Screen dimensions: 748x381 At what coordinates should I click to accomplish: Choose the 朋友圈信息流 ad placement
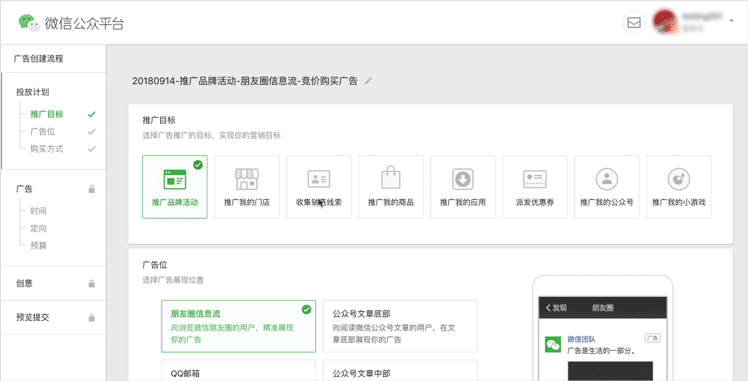coord(239,326)
